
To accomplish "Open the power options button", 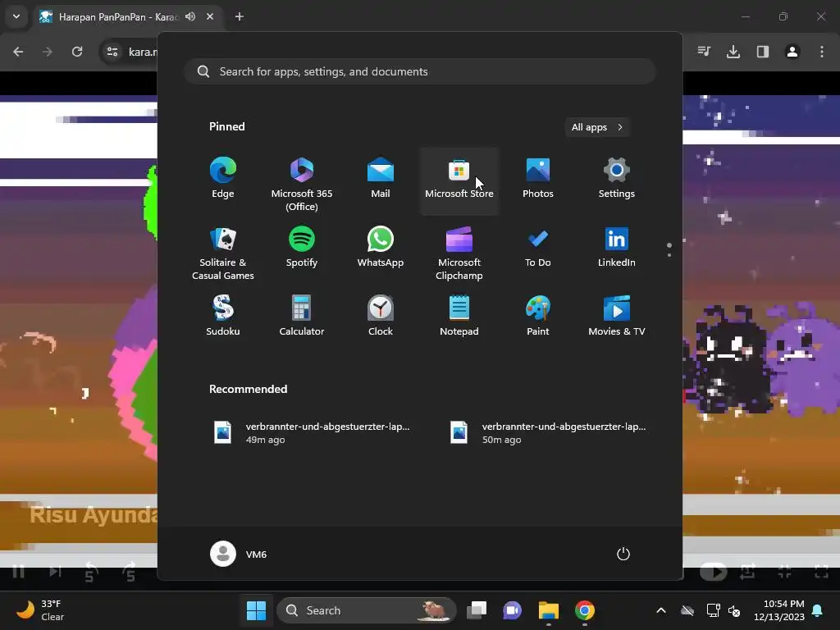I will click(623, 554).
